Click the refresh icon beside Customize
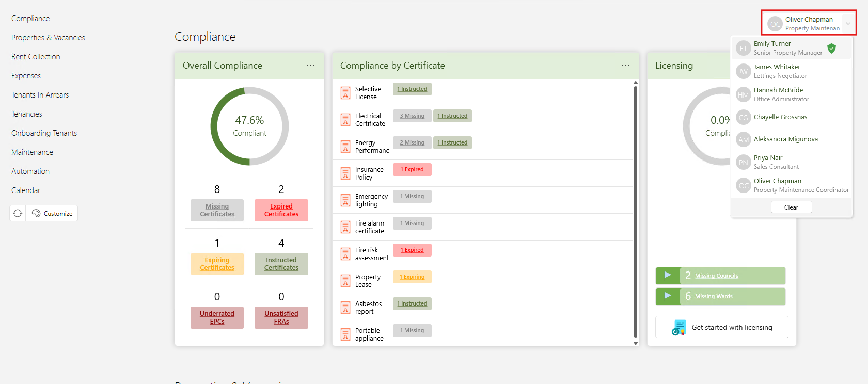 point(18,213)
